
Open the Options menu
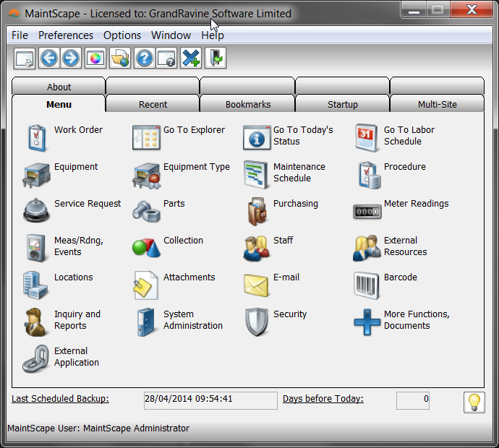click(x=122, y=35)
